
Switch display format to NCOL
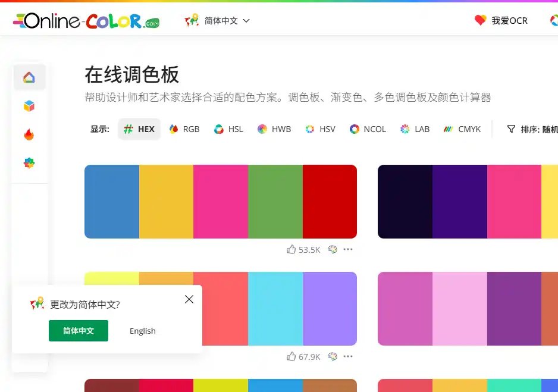[368, 129]
